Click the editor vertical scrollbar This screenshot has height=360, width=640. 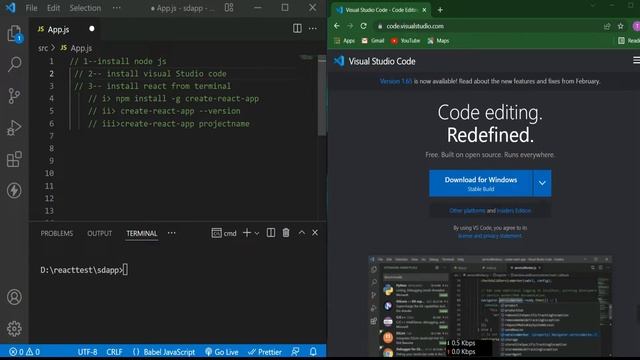(x=322, y=96)
